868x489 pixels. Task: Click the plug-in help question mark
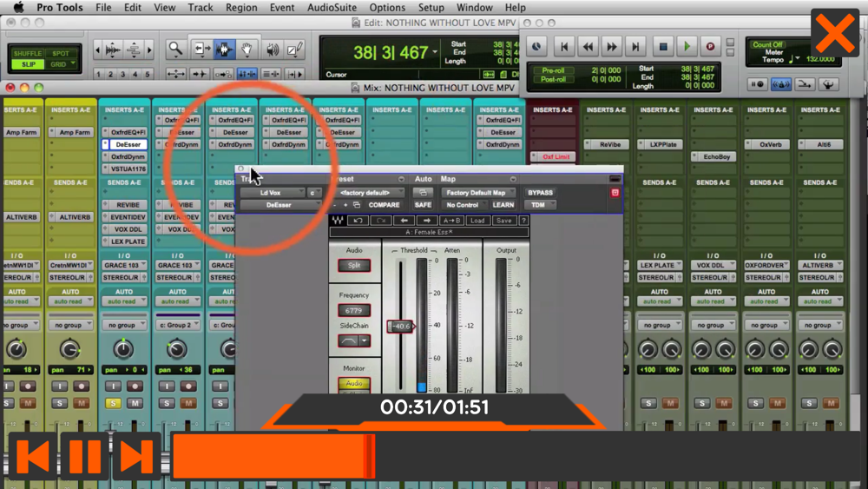tap(523, 221)
